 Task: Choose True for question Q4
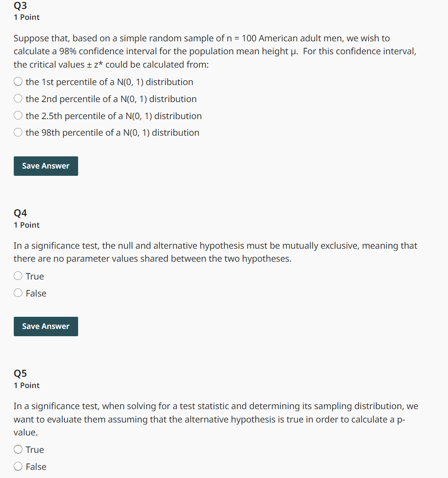click(x=18, y=275)
